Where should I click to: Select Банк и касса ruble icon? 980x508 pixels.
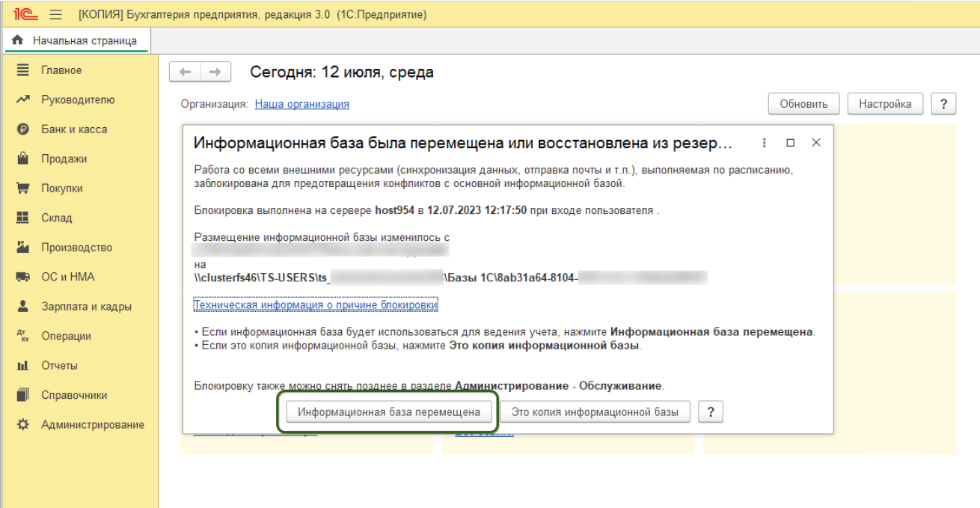pyautogui.click(x=23, y=129)
